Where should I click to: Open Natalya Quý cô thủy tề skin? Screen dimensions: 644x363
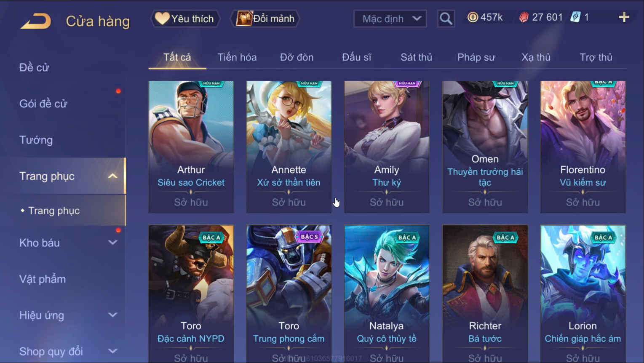387,294
